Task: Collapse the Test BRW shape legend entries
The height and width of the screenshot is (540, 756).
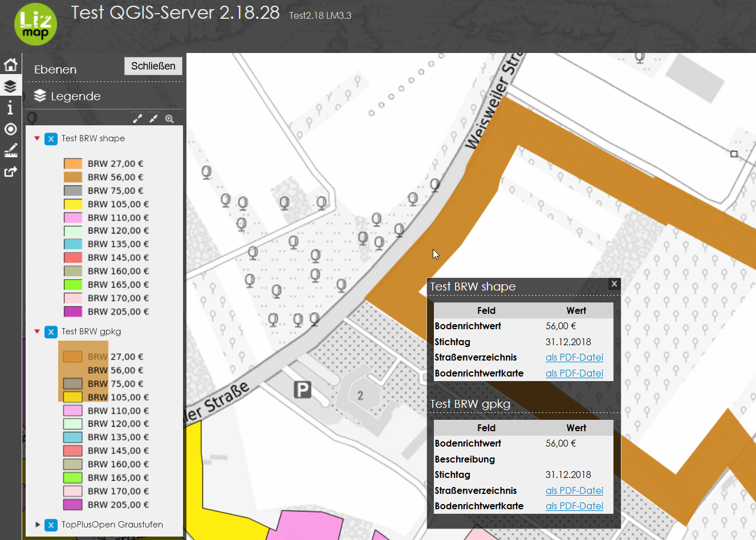Action: coord(36,138)
